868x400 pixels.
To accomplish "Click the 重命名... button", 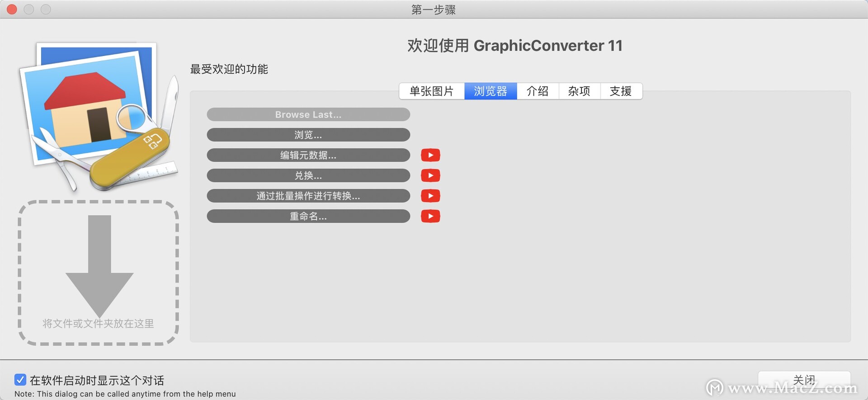I will click(308, 216).
